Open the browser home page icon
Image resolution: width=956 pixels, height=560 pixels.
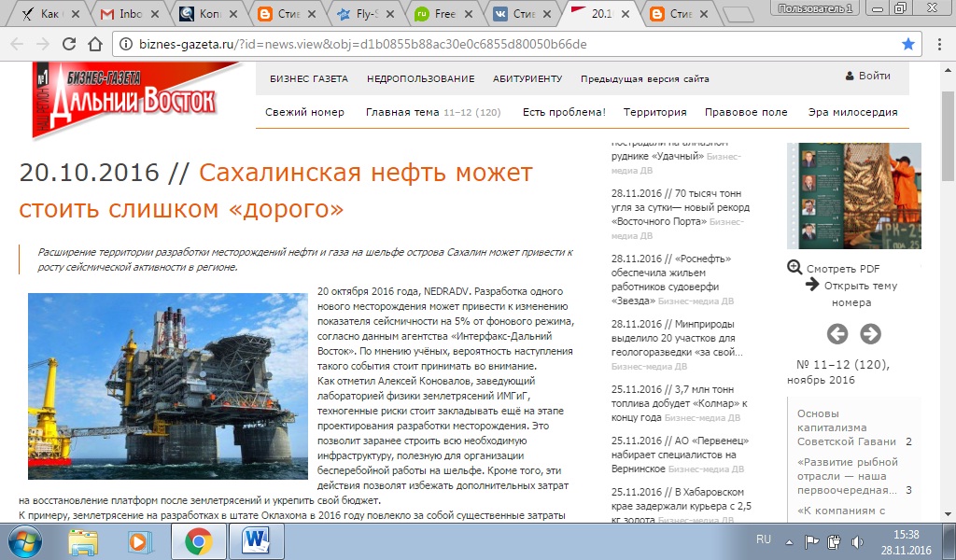pyautogui.click(x=95, y=44)
